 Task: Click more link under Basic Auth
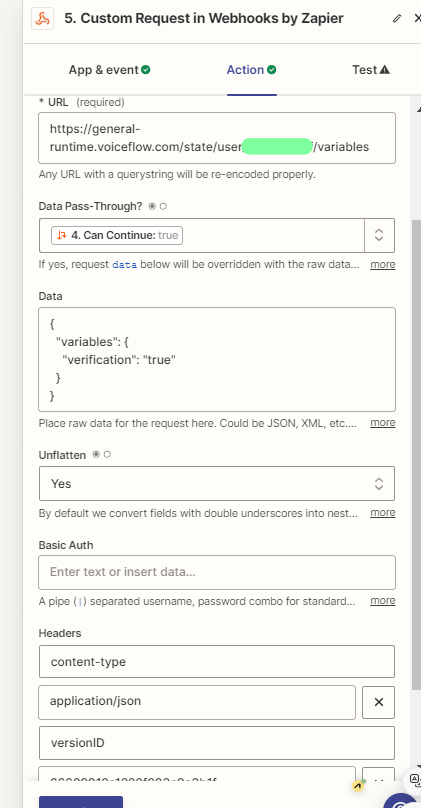383,600
